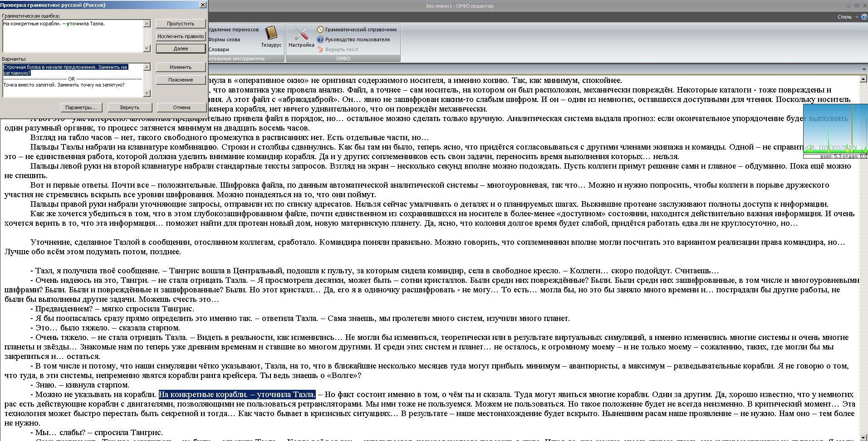868x441 pixels.
Task: Open Руководство пользователя help icon
Action: coord(320,39)
